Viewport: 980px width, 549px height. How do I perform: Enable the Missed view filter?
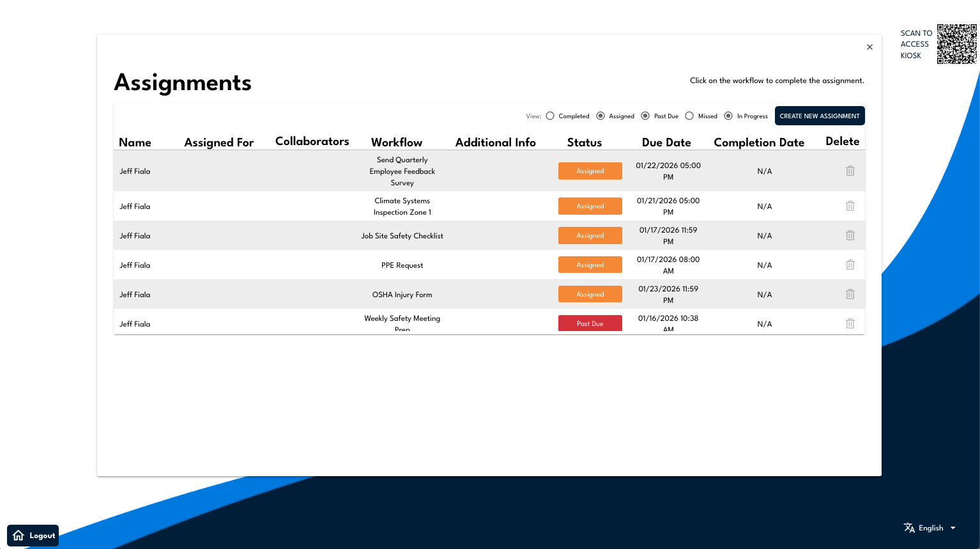pyautogui.click(x=689, y=116)
